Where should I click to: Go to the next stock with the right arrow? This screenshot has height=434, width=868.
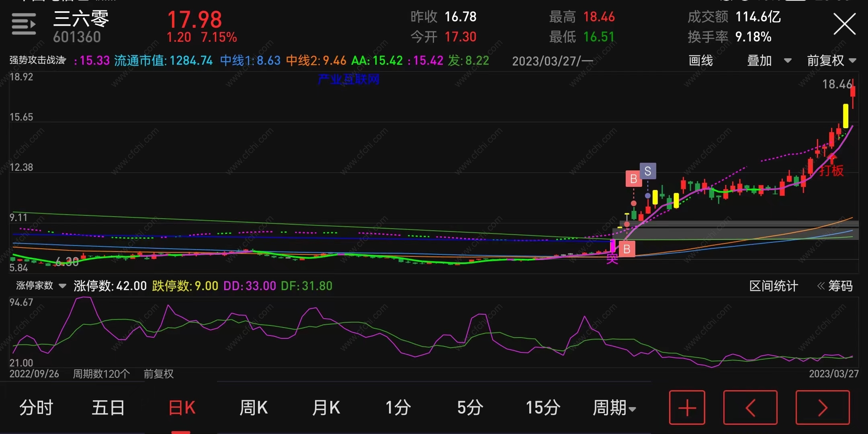[x=823, y=407]
